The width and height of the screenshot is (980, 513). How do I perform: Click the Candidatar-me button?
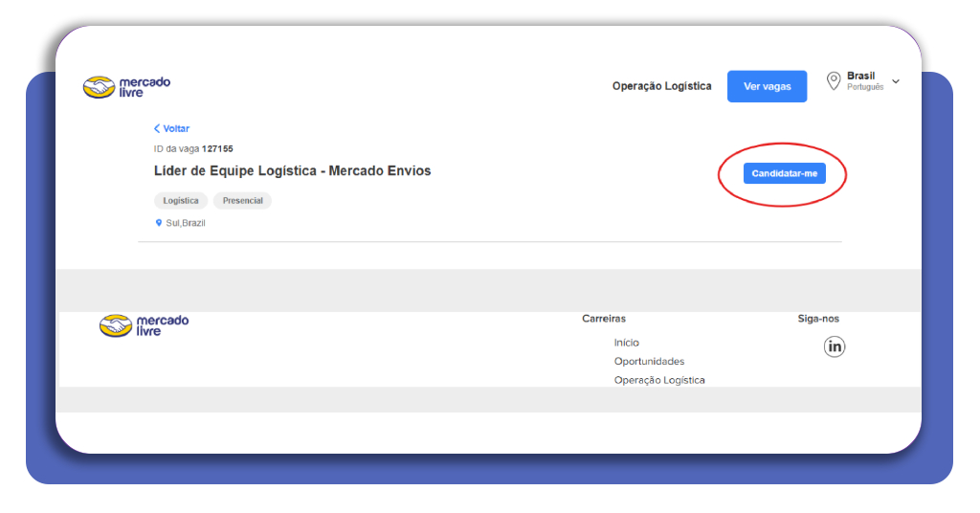[785, 173]
